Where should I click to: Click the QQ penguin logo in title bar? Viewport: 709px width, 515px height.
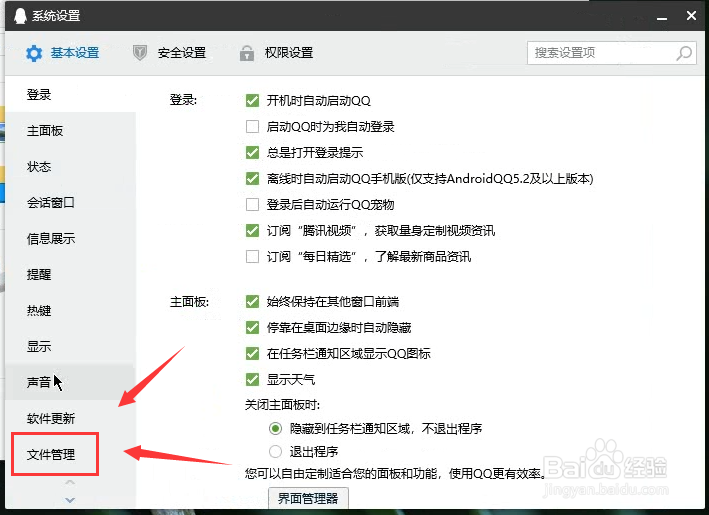(20, 16)
